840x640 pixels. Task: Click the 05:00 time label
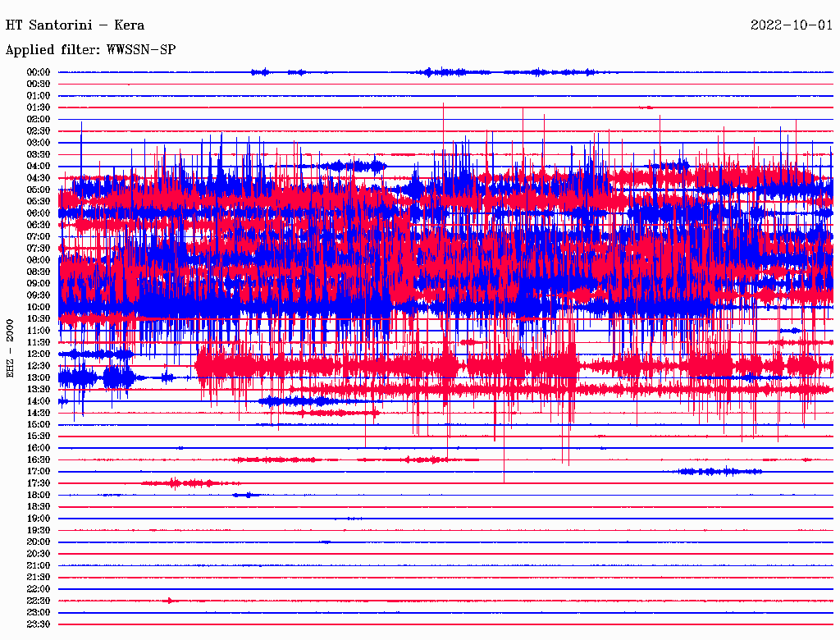coord(39,190)
